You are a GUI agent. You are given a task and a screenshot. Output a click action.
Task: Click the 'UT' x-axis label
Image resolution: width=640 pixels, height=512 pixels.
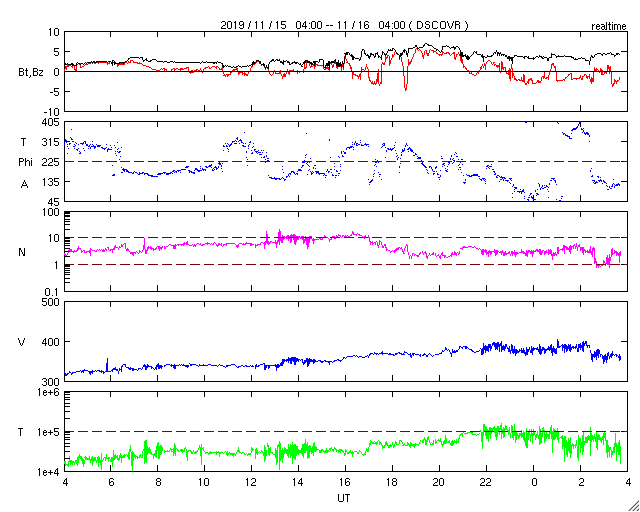click(344, 498)
